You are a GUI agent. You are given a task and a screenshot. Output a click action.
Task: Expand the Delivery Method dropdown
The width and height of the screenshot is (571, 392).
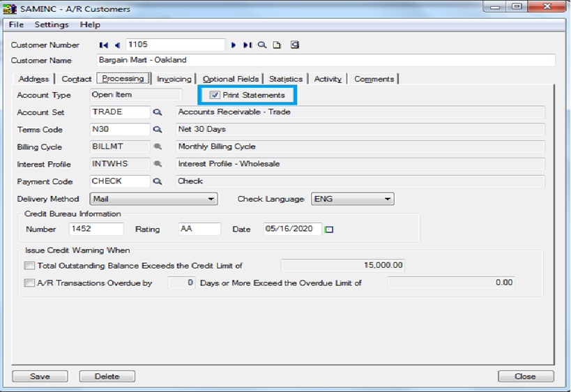211,199
